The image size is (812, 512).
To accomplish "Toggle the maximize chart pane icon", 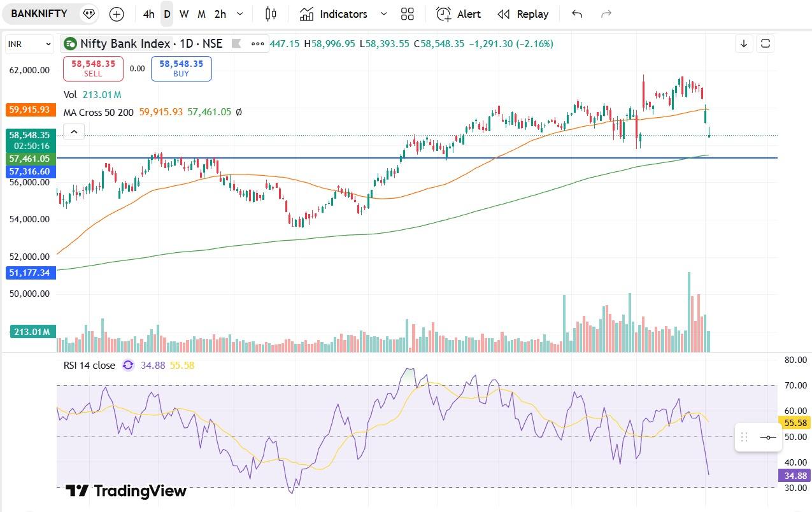I will [766, 43].
